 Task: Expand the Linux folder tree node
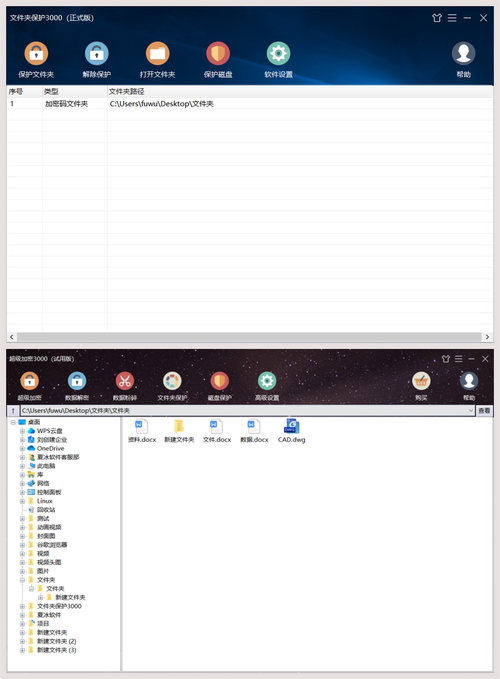(22, 501)
